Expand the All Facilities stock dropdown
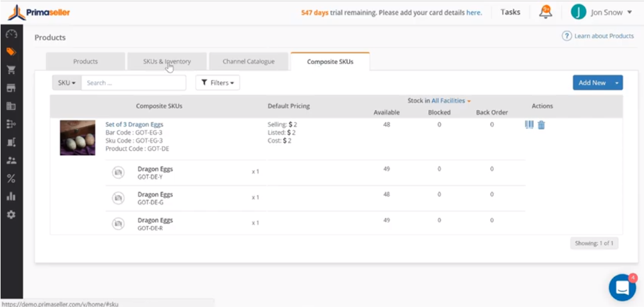 pos(450,101)
